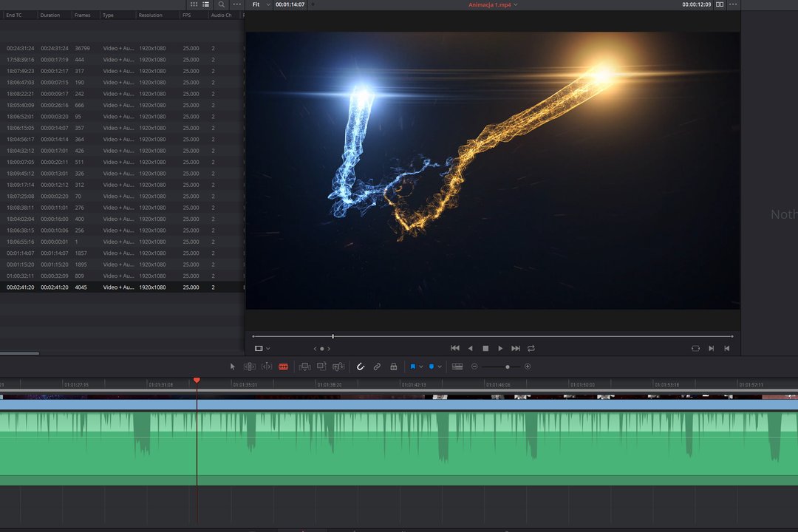The image size is (798, 532).
Task: Click the Mark In icon
Action: point(711,348)
